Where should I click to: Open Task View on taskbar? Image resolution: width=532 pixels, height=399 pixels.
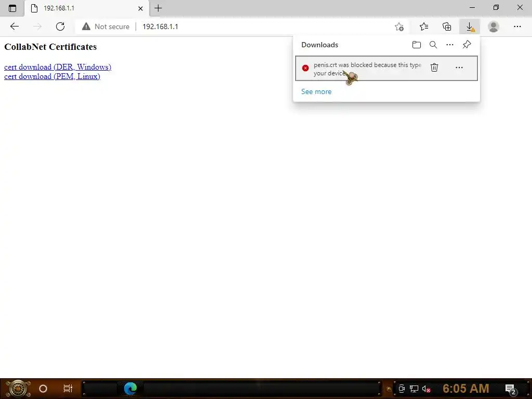pyautogui.click(x=68, y=389)
